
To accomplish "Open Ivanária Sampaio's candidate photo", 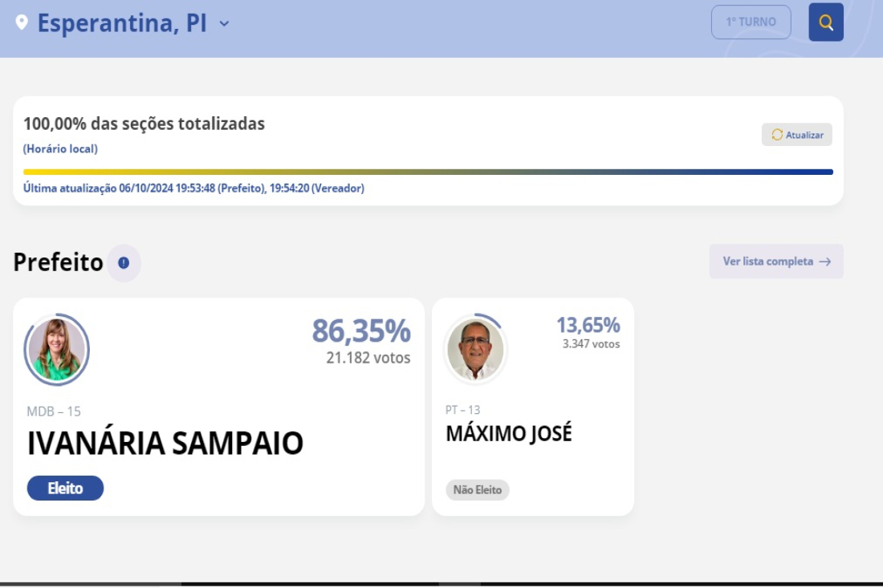I will [57, 350].
